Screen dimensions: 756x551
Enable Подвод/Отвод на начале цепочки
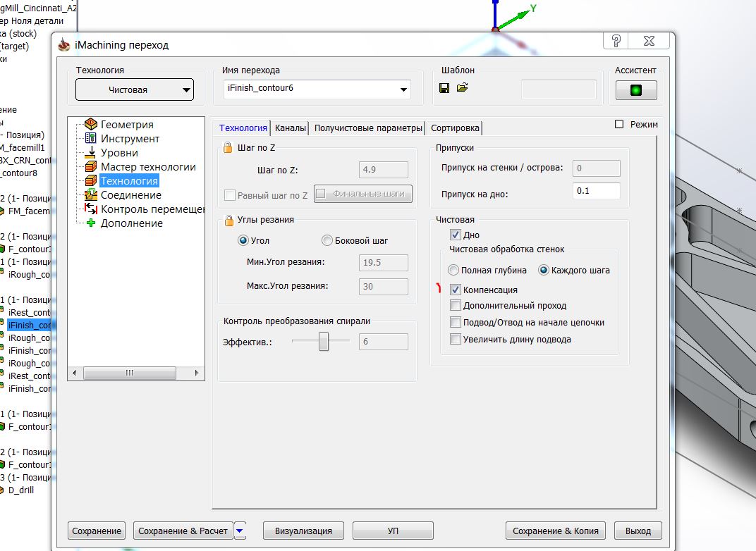pos(455,322)
